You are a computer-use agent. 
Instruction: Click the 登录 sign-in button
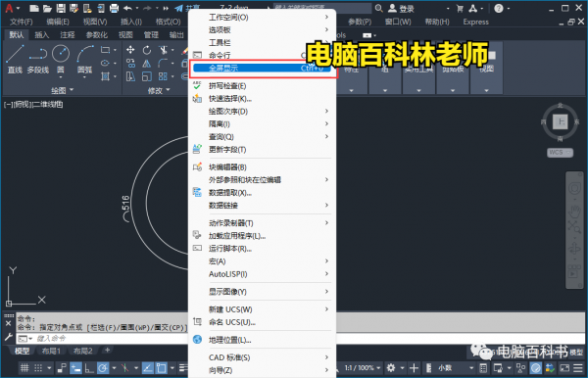click(x=402, y=8)
